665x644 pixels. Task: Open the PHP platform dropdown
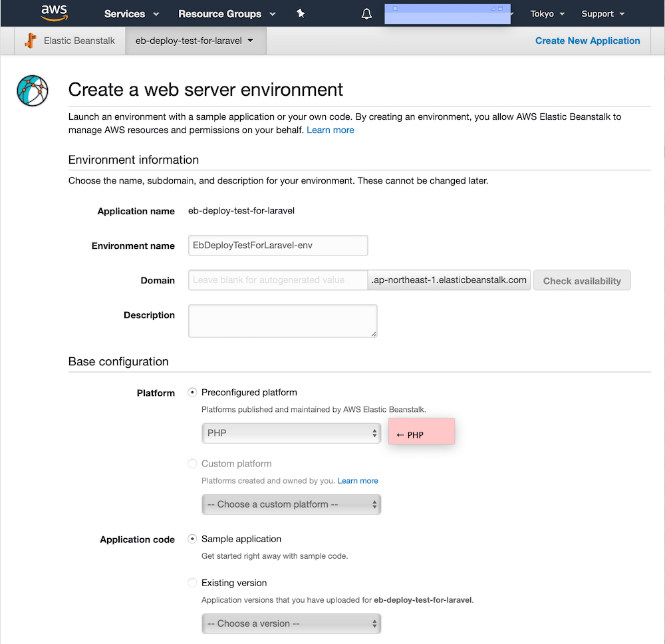[291, 433]
